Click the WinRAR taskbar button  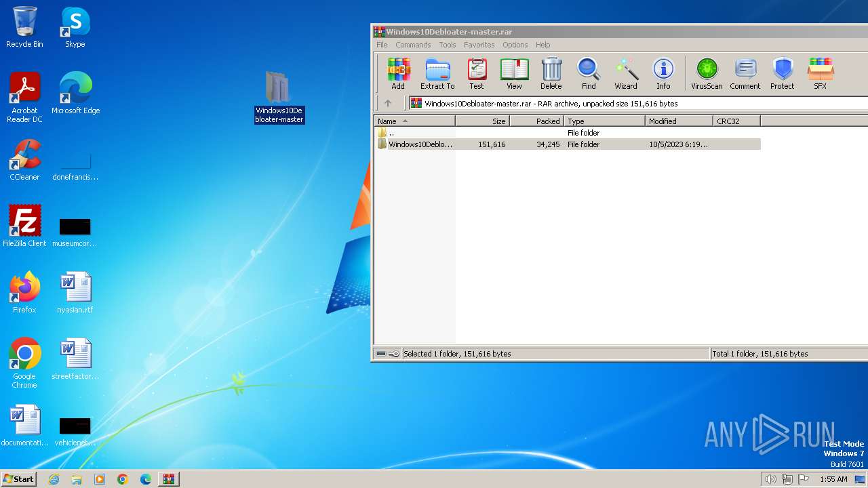click(169, 479)
